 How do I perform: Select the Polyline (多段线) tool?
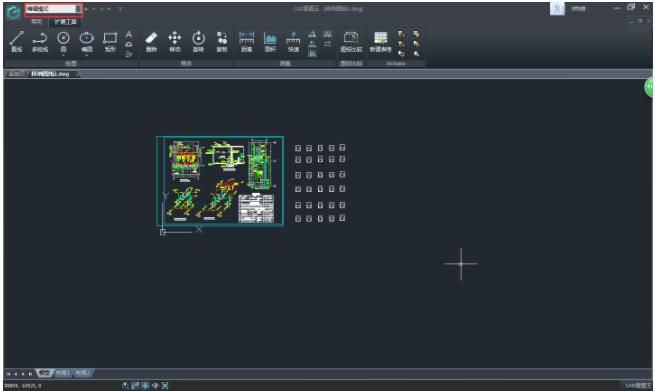click(x=40, y=41)
